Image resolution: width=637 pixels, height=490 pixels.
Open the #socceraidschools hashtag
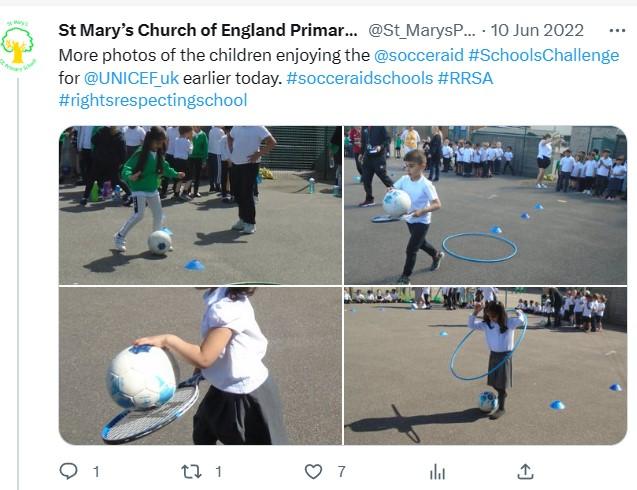click(x=359, y=77)
